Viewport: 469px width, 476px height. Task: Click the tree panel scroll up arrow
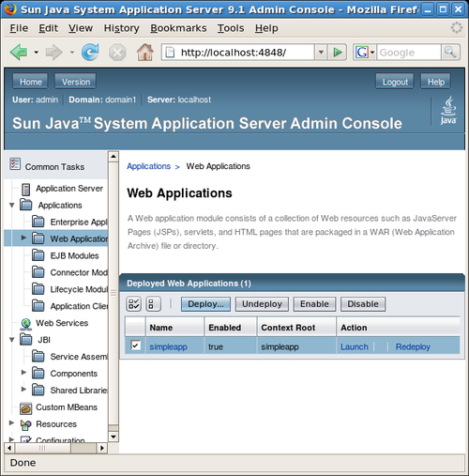click(113, 156)
